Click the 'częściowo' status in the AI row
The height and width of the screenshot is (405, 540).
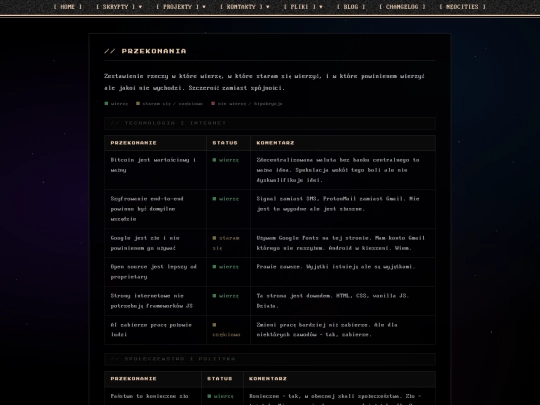point(226,330)
